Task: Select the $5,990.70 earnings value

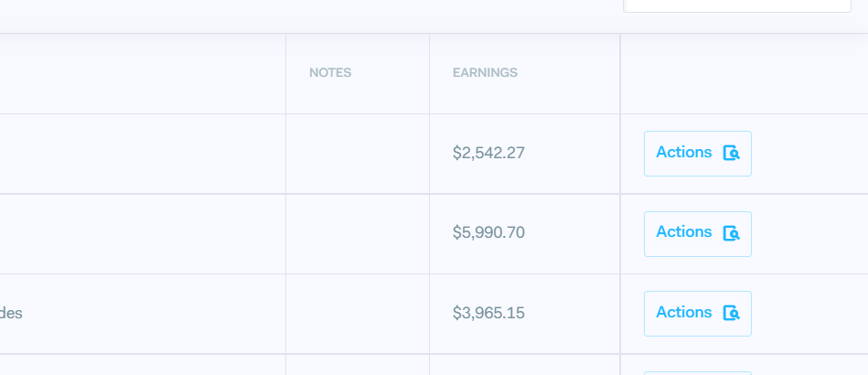Action: coord(488,233)
